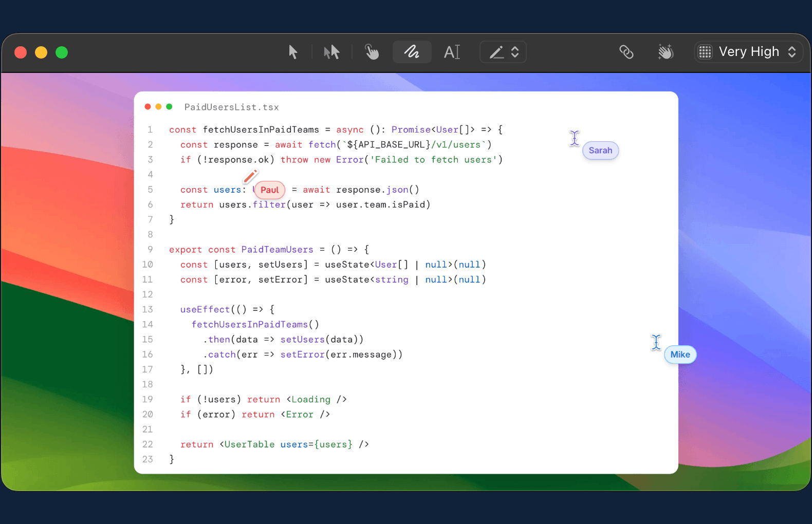812x524 pixels.
Task: Click line number 9 in the gutter
Action: tap(150, 250)
